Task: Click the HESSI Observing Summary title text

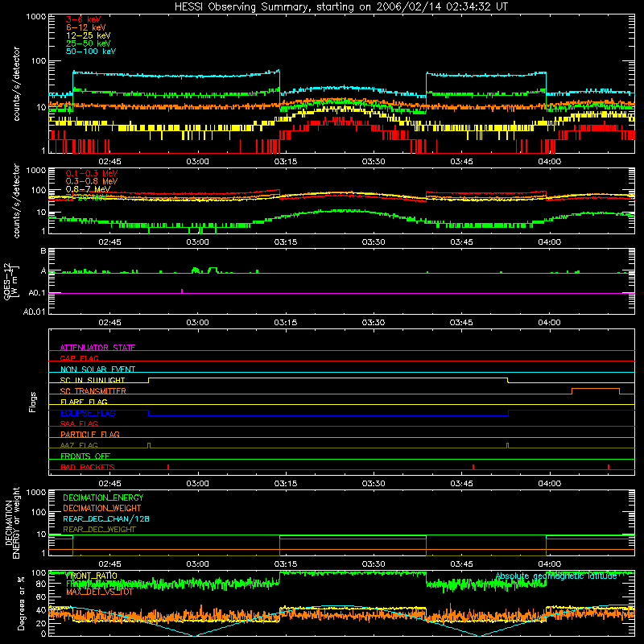Action: click(x=341, y=6)
